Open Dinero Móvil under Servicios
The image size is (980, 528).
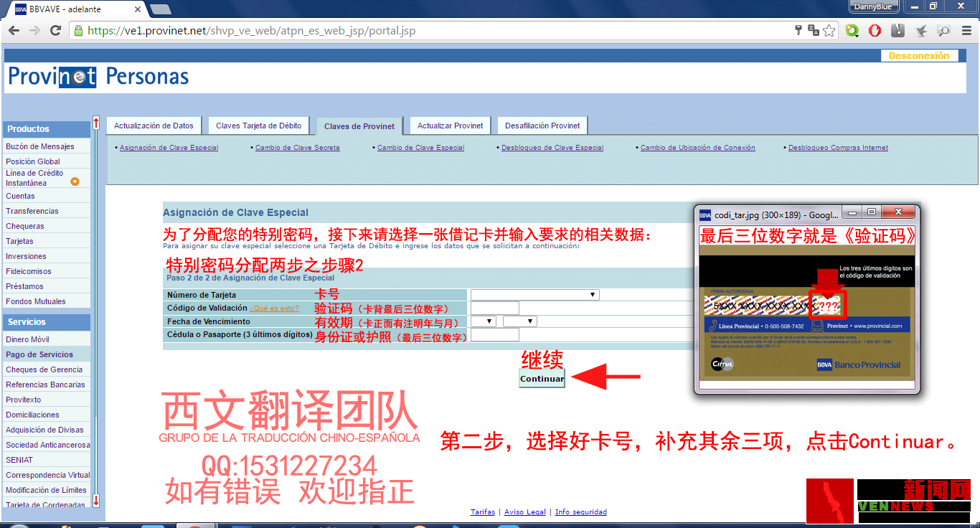click(x=47, y=339)
